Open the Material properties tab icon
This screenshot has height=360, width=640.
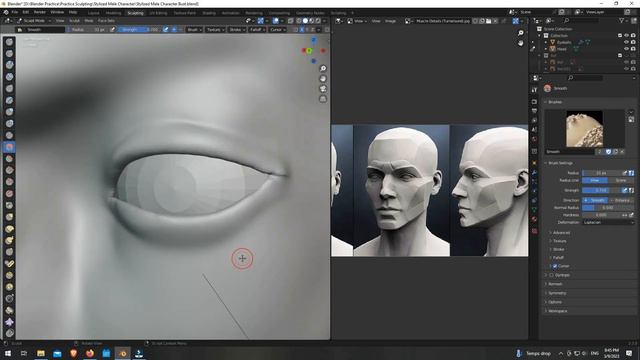[x=534, y=220]
